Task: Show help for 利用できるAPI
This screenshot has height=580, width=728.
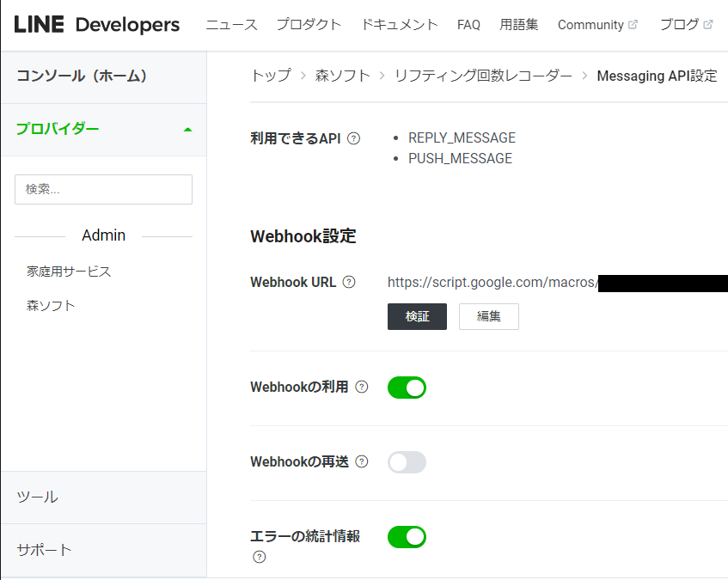Action: [354, 138]
